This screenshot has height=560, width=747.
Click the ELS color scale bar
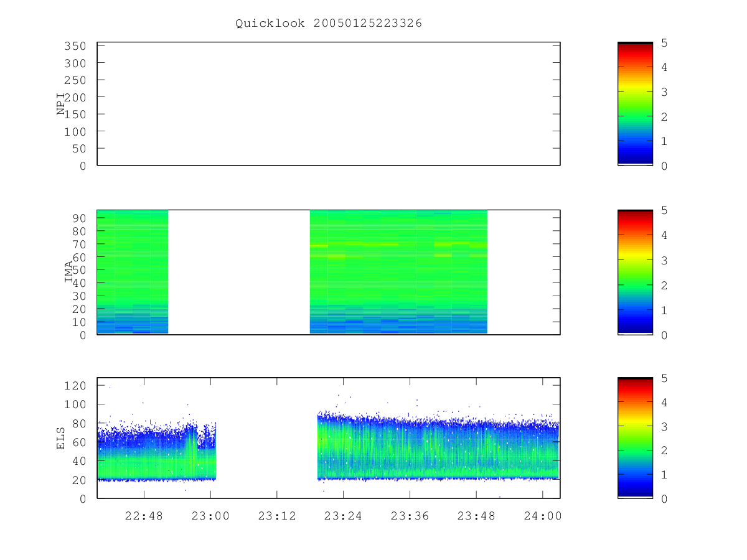635,438
